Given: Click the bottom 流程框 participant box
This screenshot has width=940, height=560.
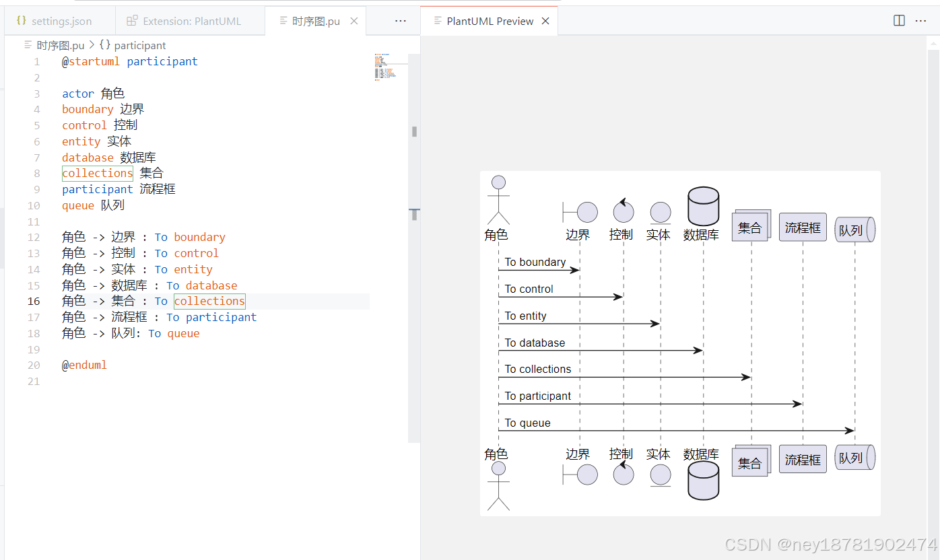Looking at the screenshot, I should 803,459.
